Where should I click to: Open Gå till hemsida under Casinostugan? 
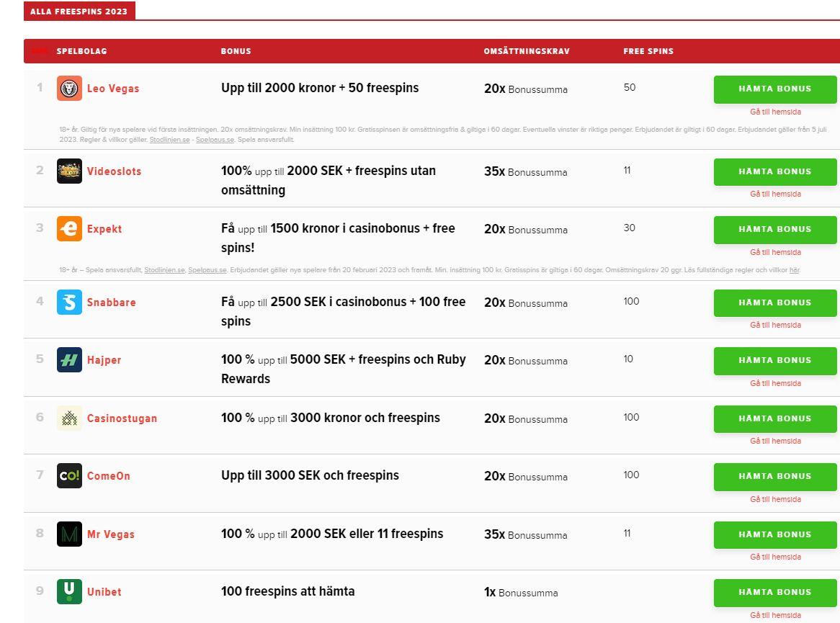tap(775, 442)
